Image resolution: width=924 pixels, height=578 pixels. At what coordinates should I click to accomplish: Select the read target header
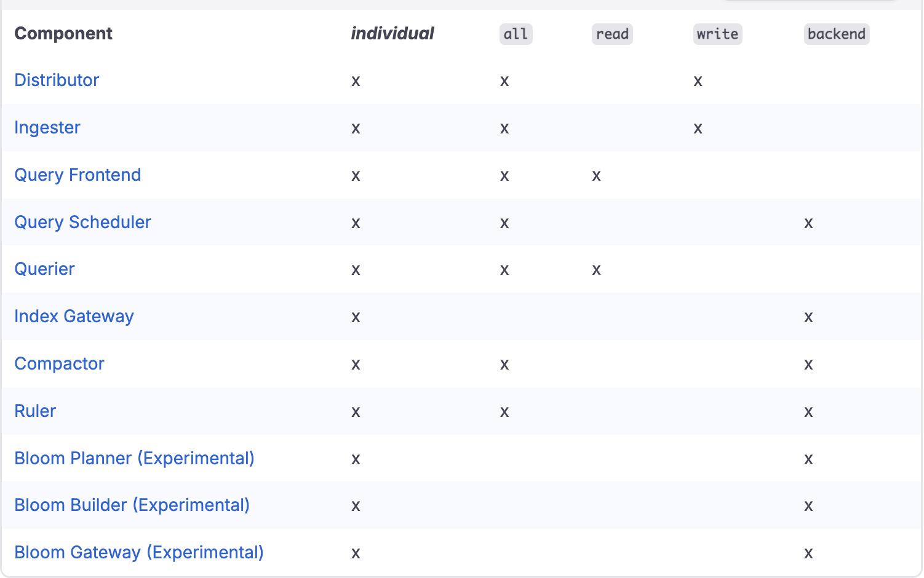point(612,34)
